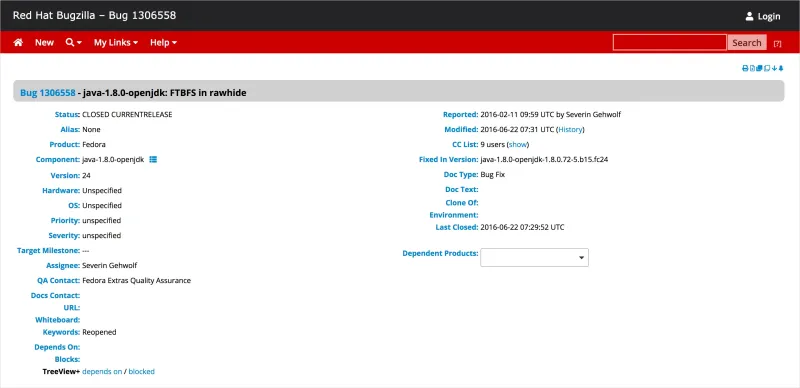Click the QA Contact field label
800x388 pixels.
click(x=59, y=280)
